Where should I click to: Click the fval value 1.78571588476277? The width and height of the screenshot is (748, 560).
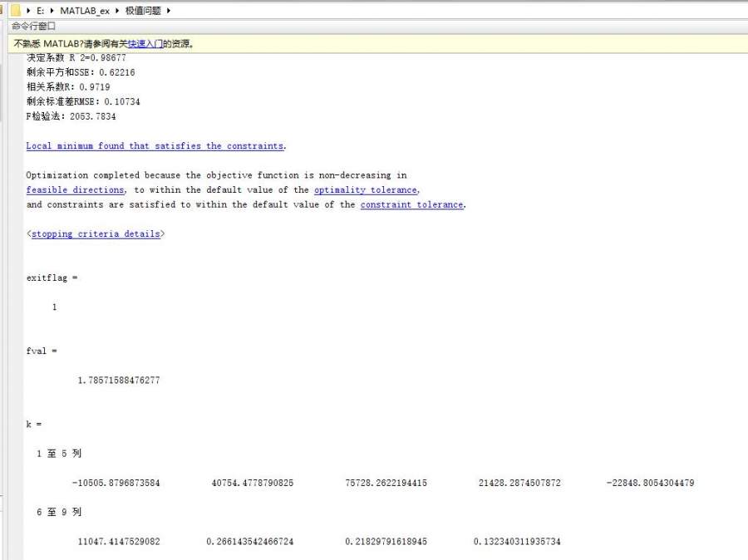119,381
